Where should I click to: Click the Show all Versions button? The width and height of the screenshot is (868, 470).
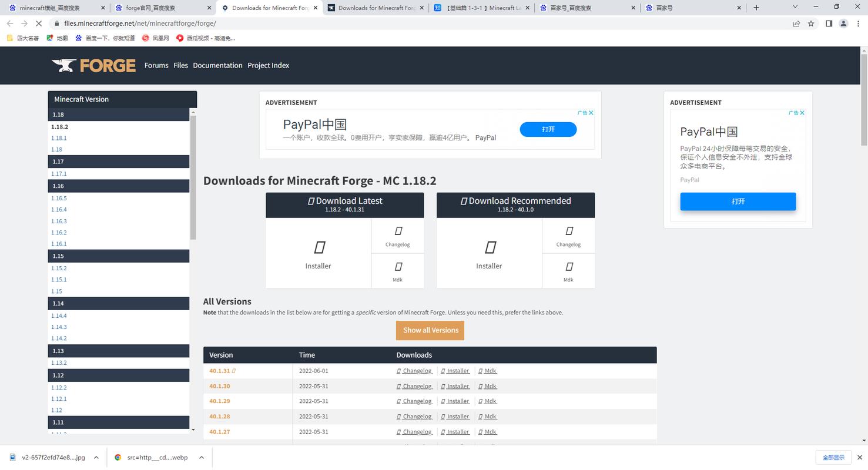point(430,330)
